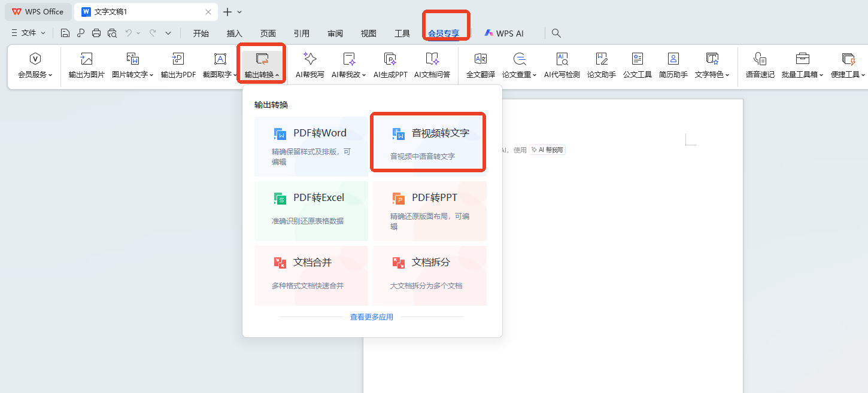Viewport: 868px width, 393px height.
Task: Select 会员专享 ribbon tab
Action: [444, 33]
